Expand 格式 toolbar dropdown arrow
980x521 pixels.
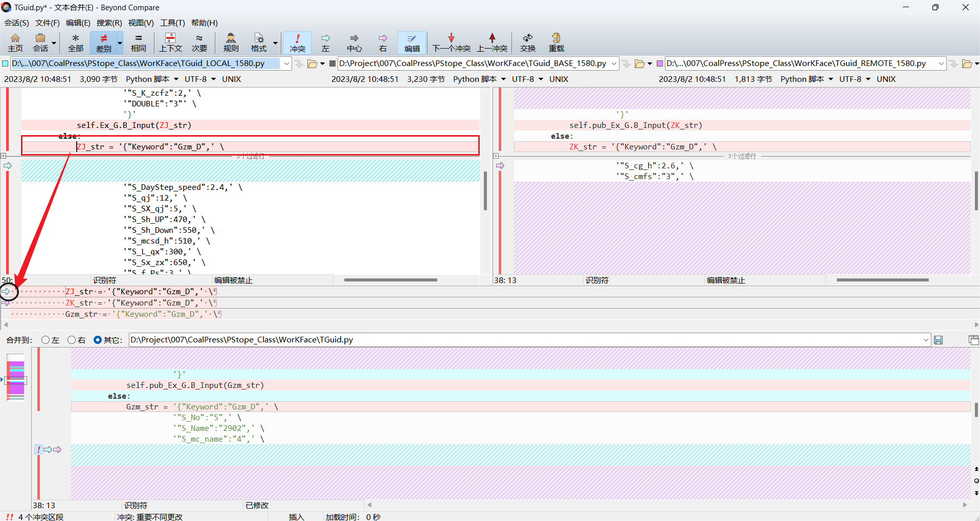click(x=275, y=43)
